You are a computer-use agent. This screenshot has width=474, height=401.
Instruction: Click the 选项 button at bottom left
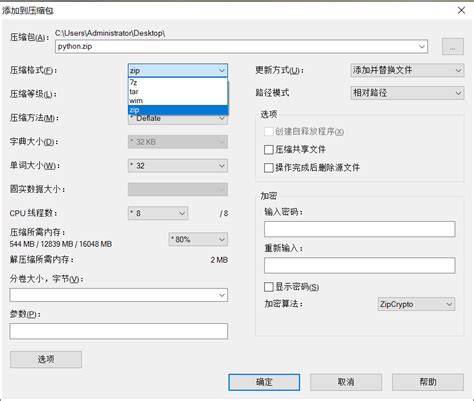tap(46, 359)
